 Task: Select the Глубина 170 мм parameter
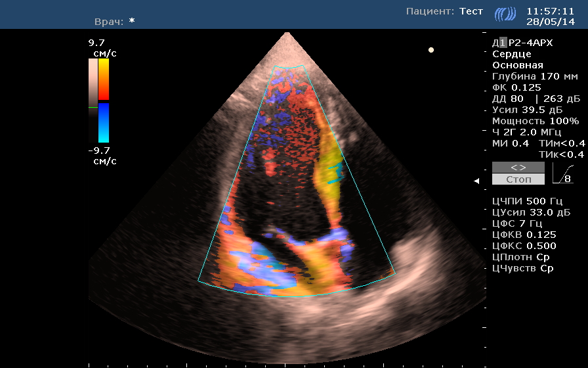coord(535,76)
